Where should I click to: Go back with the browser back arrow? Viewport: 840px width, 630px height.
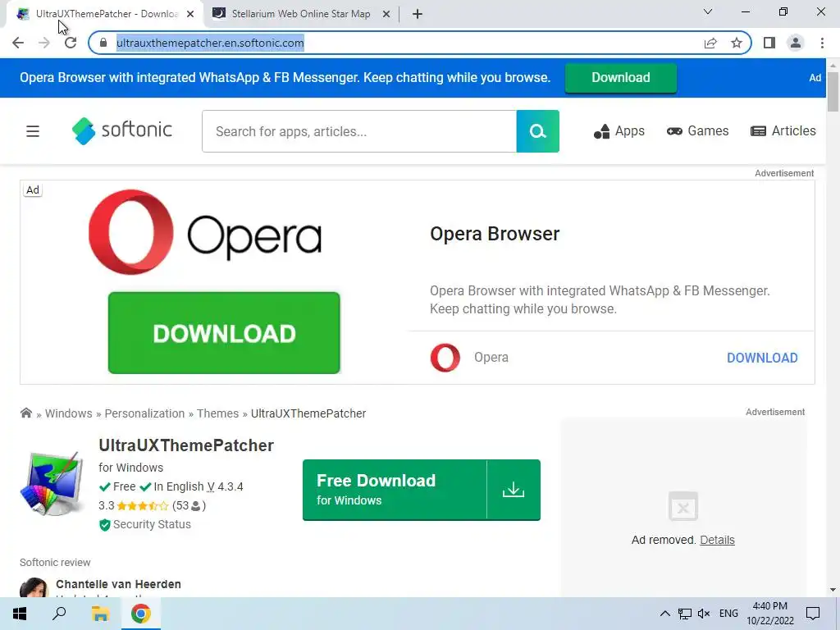[x=18, y=43]
